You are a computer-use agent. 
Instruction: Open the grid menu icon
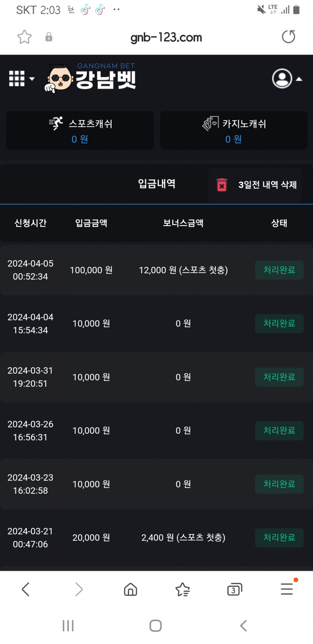tap(17, 79)
